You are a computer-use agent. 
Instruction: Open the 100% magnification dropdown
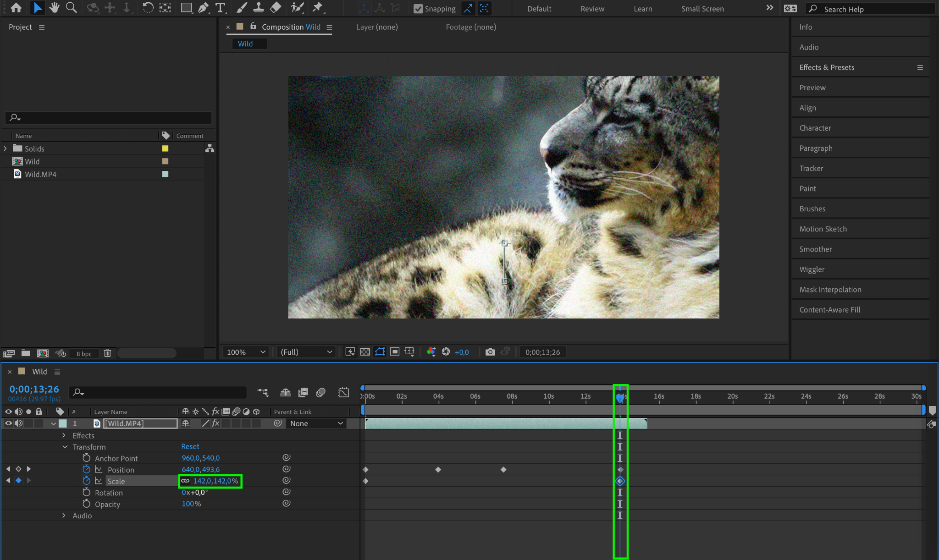coord(246,352)
